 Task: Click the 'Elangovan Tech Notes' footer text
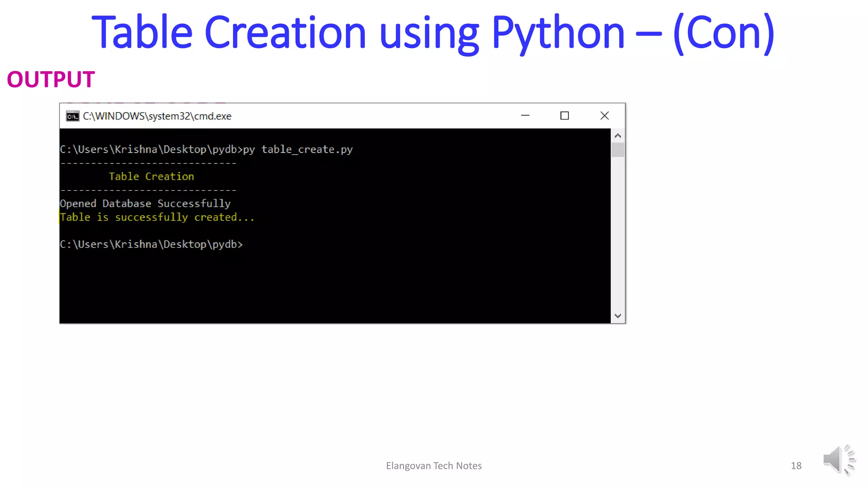[434, 466]
